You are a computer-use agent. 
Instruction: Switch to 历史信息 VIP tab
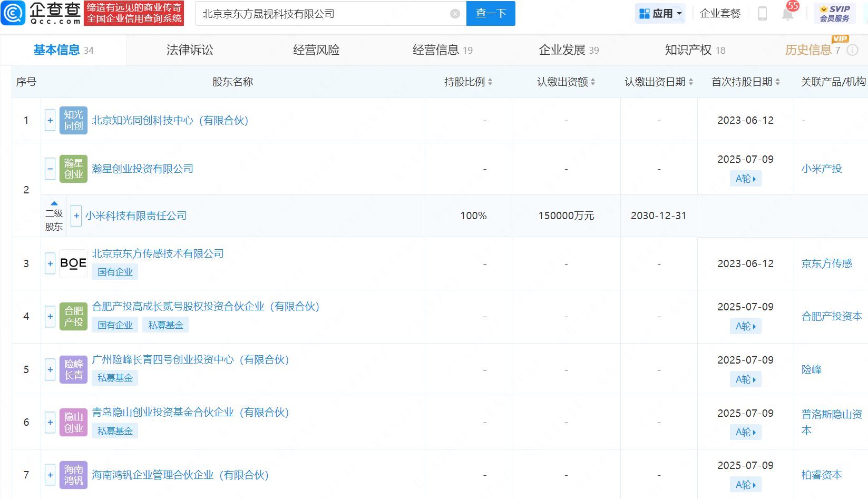click(812, 50)
